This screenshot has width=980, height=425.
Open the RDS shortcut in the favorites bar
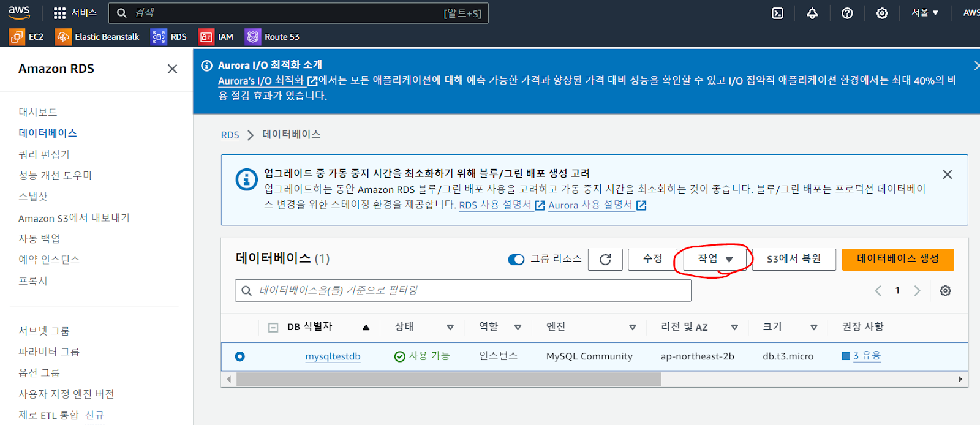[169, 37]
